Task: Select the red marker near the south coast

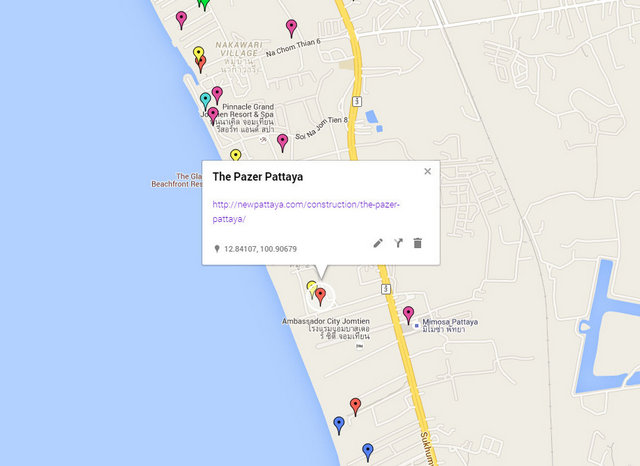Action: 356,407
